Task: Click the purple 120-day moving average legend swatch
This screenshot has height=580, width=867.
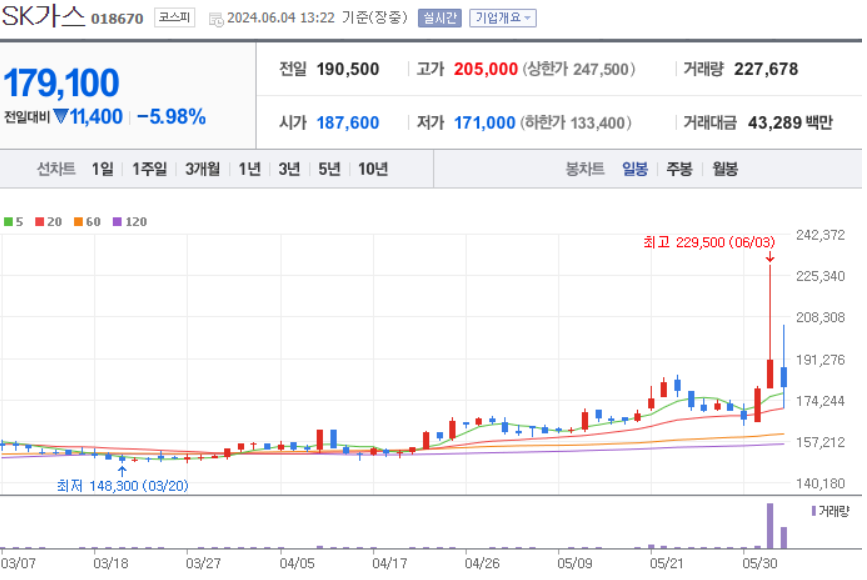Action: [117, 222]
